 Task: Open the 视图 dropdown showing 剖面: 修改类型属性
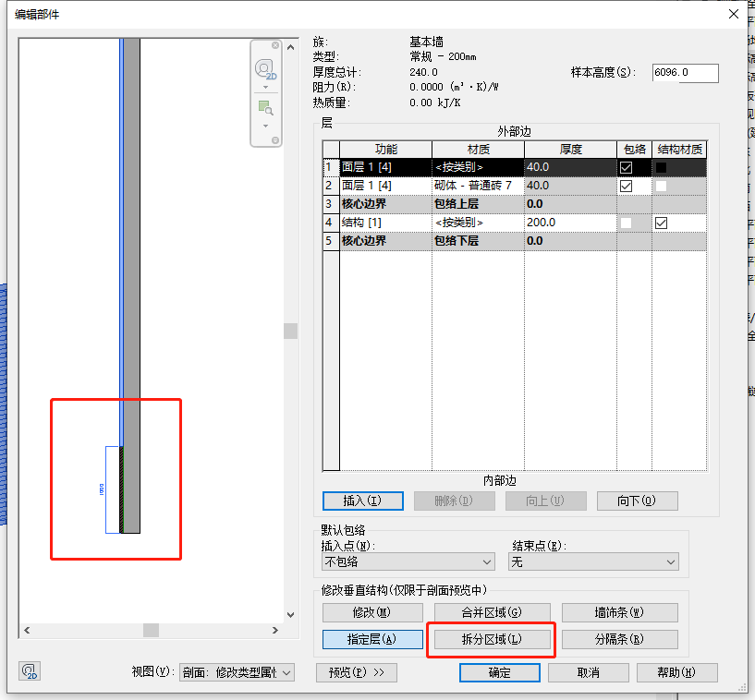click(x=237, y=672)
